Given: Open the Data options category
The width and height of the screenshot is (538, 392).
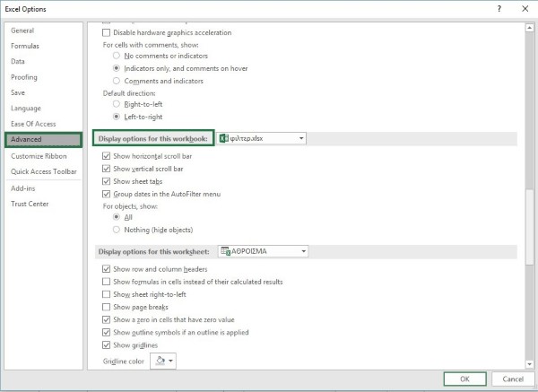Looking at the screenshot, I should [18, 61].
